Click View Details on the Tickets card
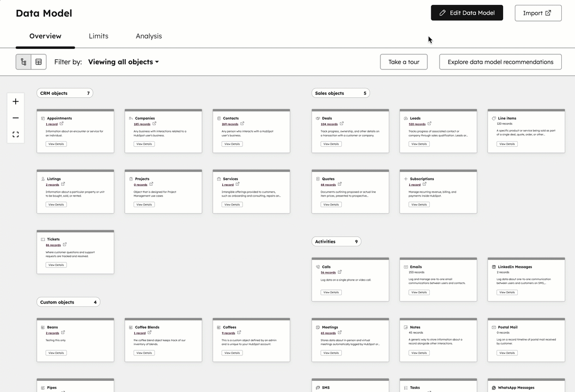This screenshot has height=392, width=575. [56, 264]
